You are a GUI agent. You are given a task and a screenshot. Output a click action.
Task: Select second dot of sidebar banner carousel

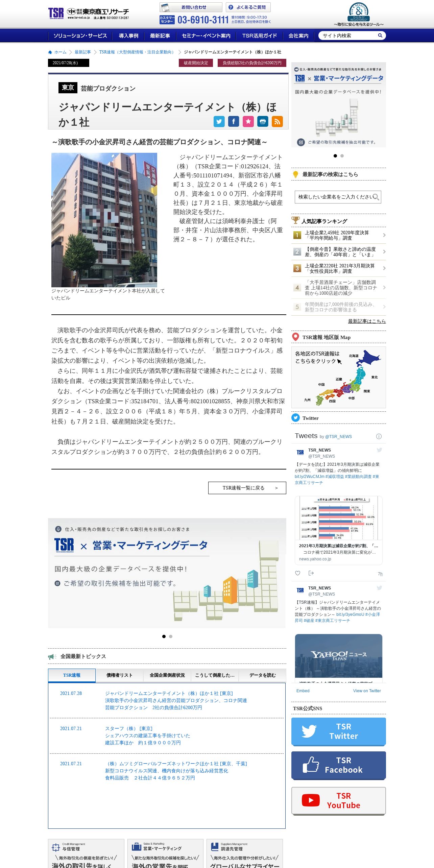[342, 156]
